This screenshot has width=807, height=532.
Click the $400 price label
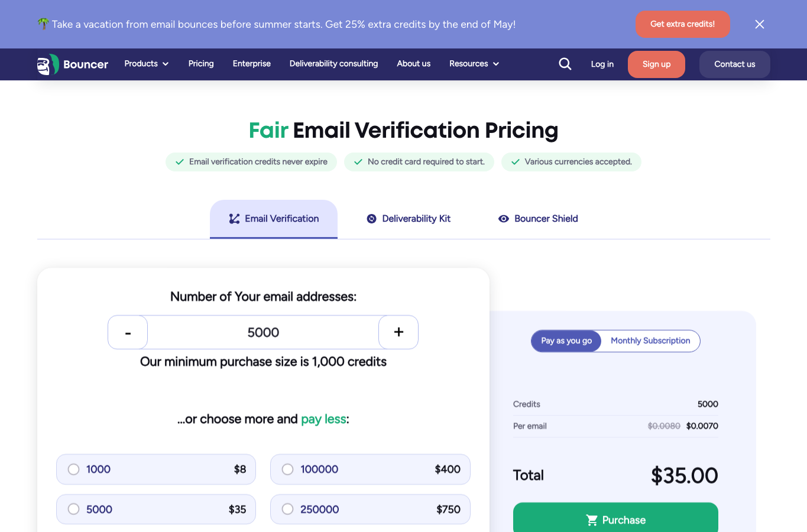point(448,469)
